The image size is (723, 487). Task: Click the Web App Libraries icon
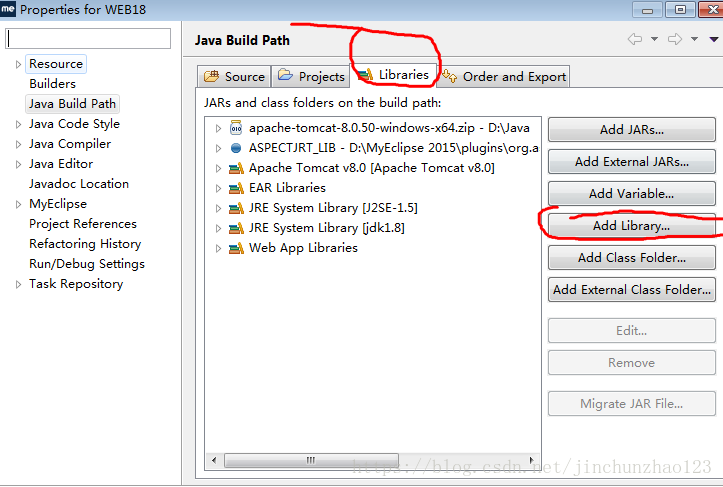[236, 248]
